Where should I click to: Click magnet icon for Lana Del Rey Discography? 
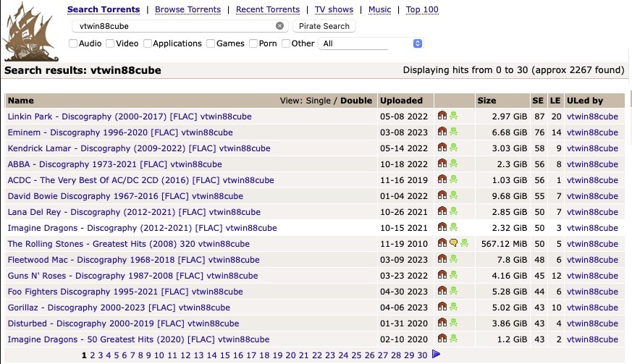pyautogui.click(x=442, y=211)
